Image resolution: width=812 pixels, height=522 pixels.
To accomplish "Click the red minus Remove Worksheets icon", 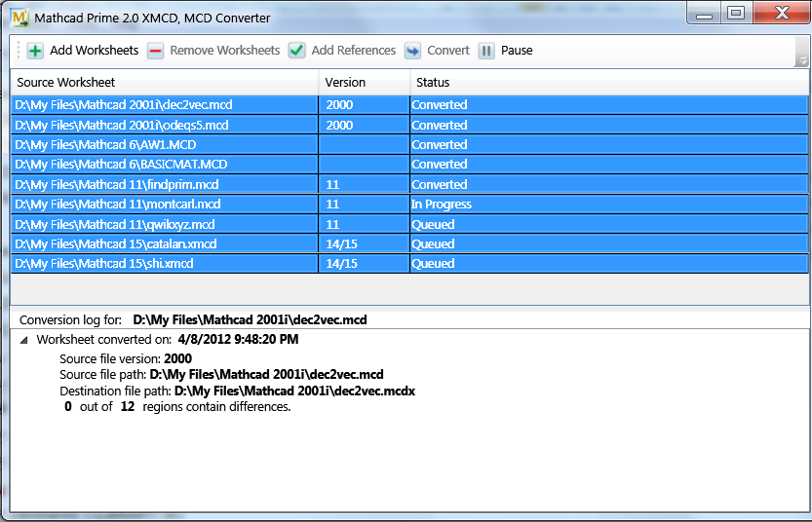I will (156, 51).
